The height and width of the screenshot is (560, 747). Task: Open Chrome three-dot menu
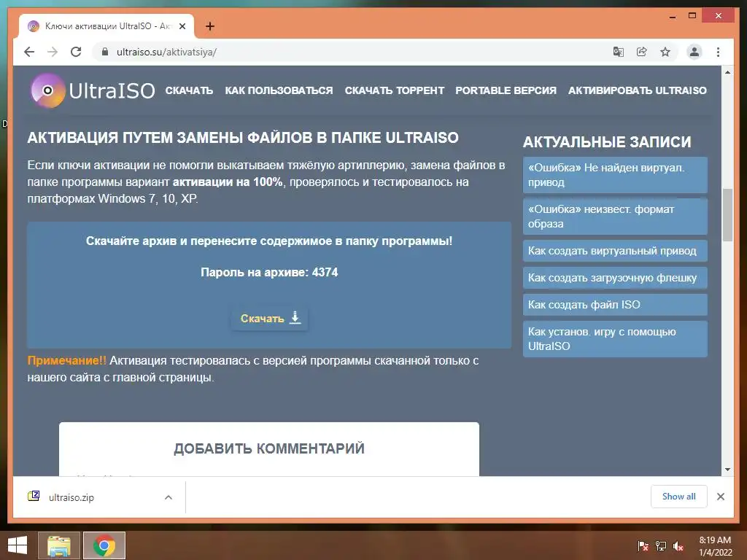click(x=718, y=52)
